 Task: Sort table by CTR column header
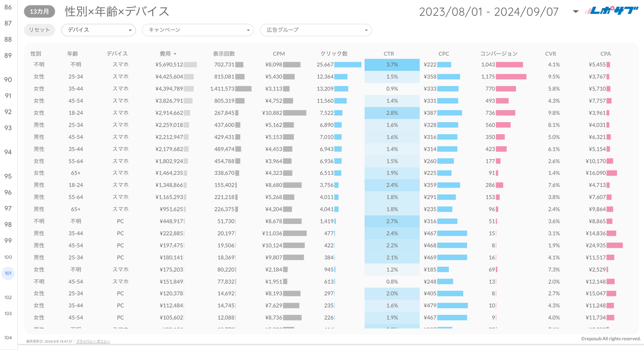(389, 54)
